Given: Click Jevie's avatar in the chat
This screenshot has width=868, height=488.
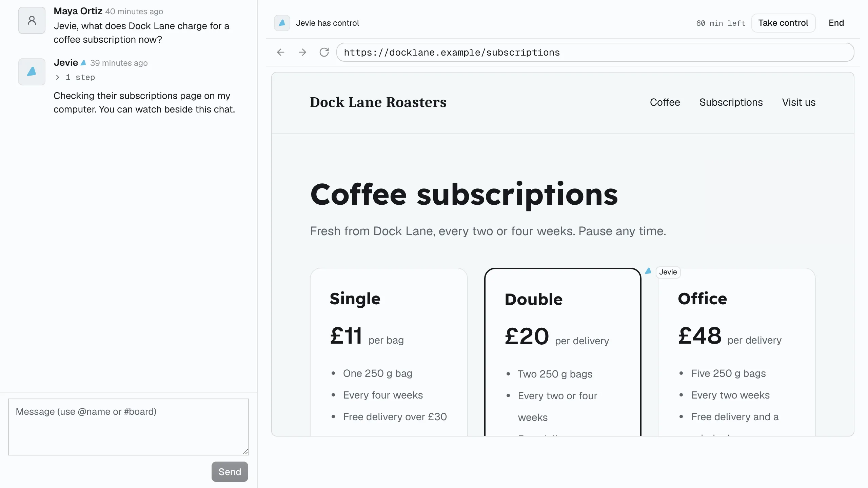Looking at the screenshot, I should pos(32,72).
